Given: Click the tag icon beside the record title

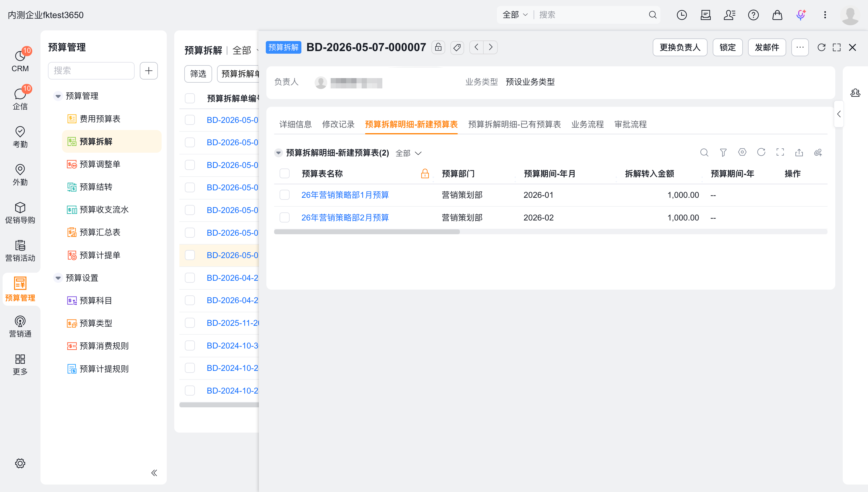Looking at the screenshot, I should tap(457, 47).
